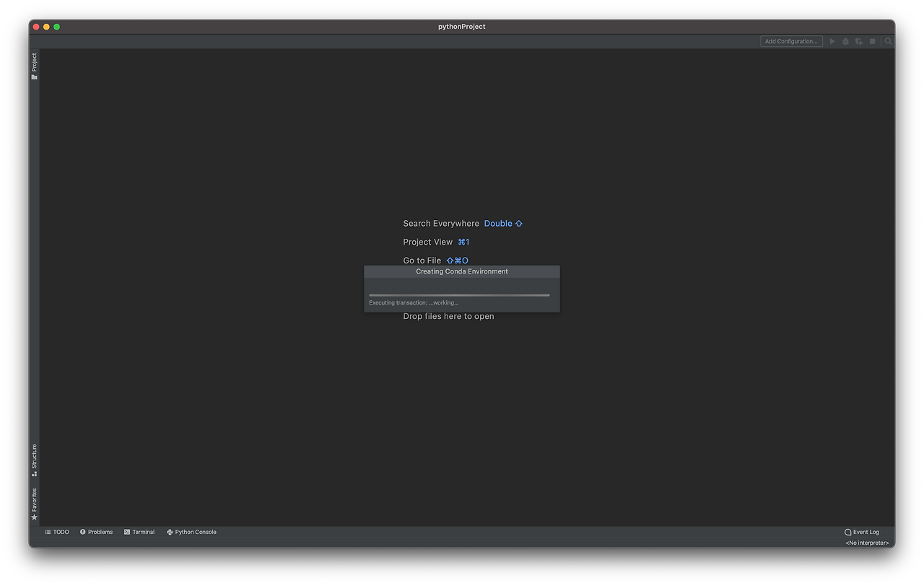Click the pythonProject title bar text
Image resolution: width=924 pixels, height=586 pixels.
pyautogui.click(x=461, y=26)
